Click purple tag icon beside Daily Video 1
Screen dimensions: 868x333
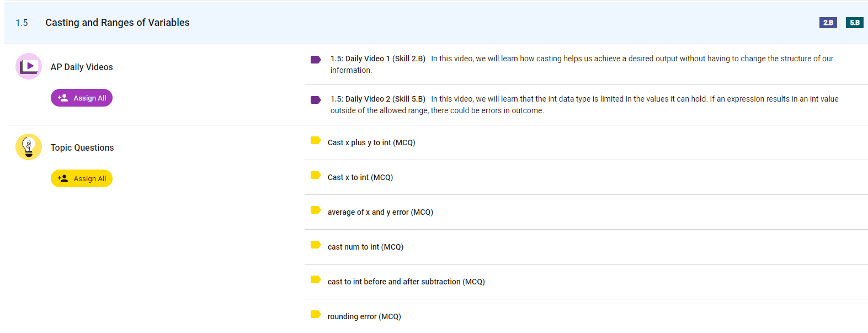click(x=316, y=60)
